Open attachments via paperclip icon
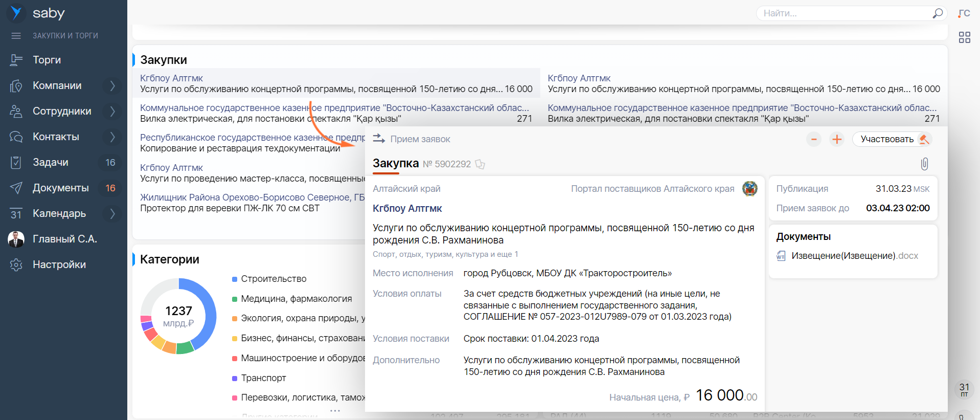The image size is (980, 420). point(924,164)
